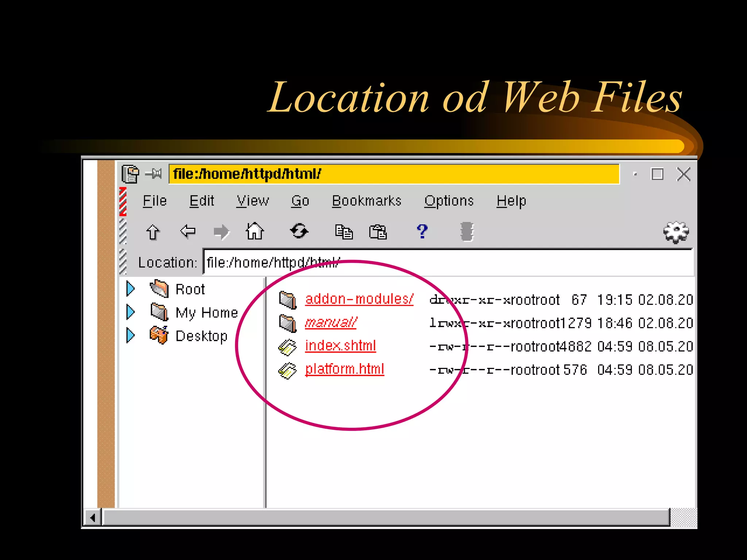
Task: Click the horizontal scrollbar track
Action: pyautogui.click(x=386, y=517)
